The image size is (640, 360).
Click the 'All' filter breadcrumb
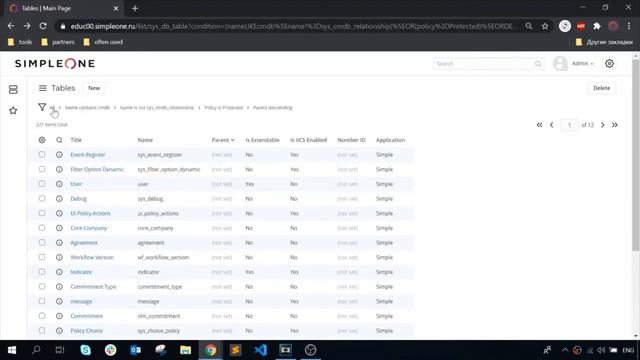52,108
